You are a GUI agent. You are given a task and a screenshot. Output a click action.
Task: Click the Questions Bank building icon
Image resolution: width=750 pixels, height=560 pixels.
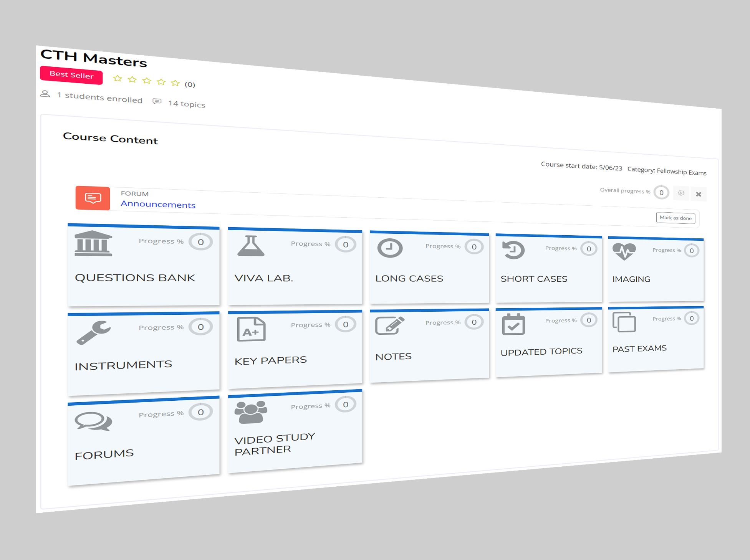tap(93, 243)
